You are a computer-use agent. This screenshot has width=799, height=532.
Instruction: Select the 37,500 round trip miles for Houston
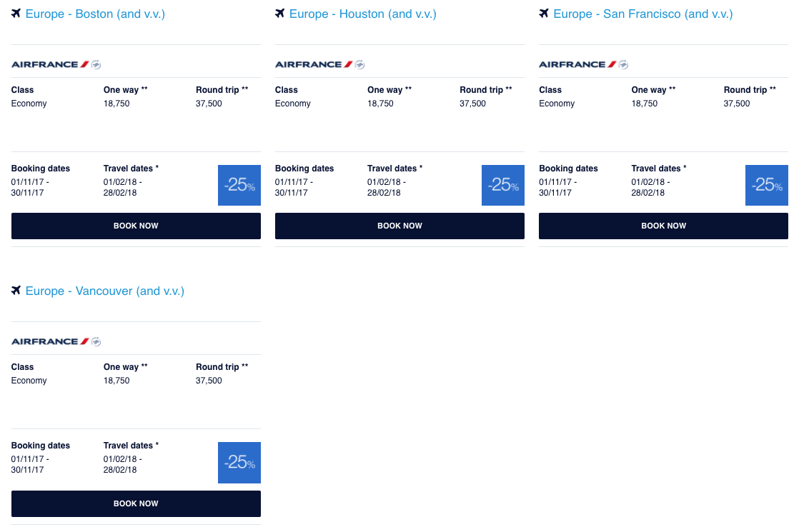pos(473,104)
